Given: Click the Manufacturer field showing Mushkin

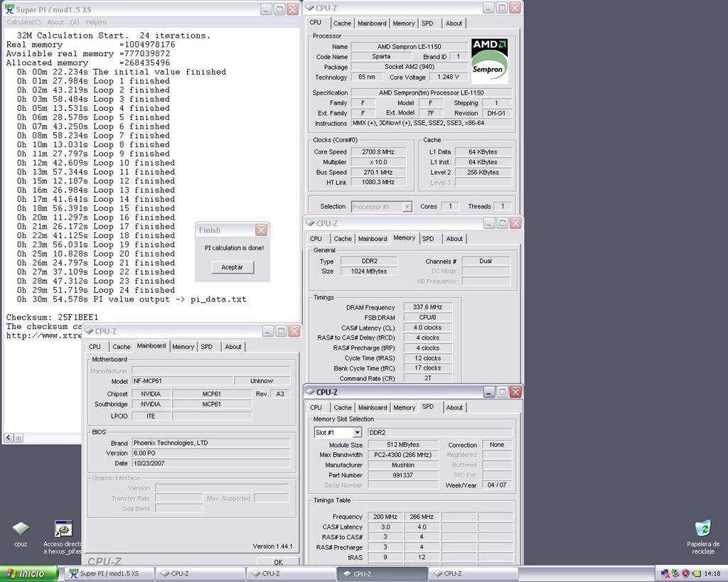Looking at the screenshot, I should click(x=403, y=465).
